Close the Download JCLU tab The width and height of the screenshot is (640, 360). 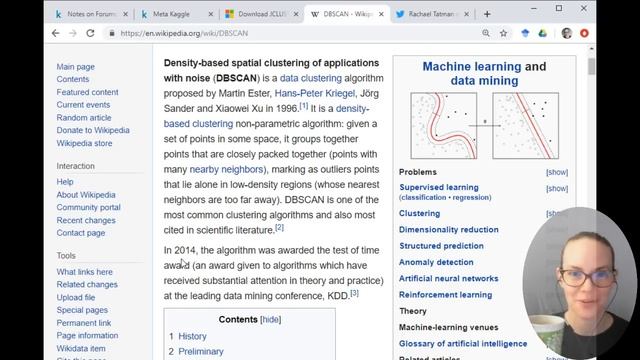coord(296,14)
